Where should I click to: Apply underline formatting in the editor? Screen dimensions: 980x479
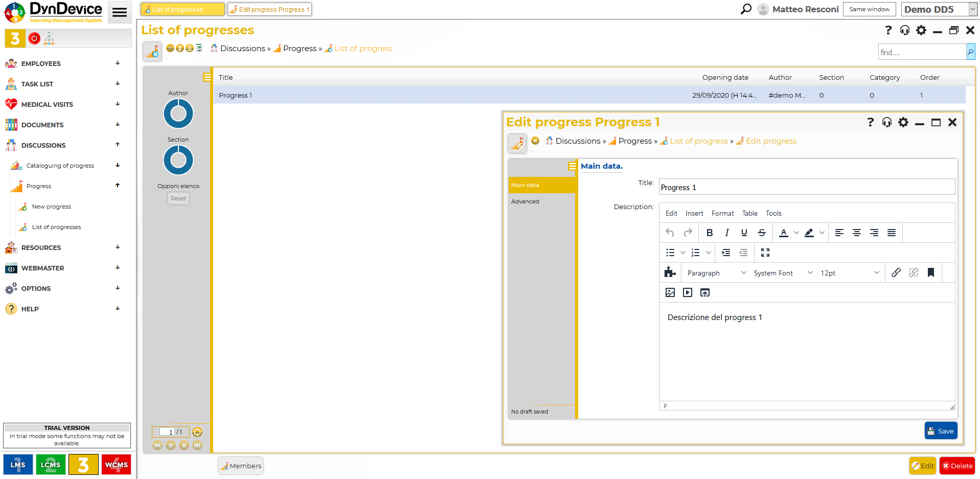(744, 233)
